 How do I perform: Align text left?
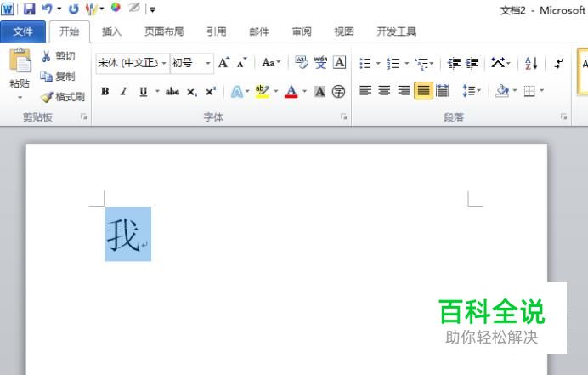coord(365,90)
